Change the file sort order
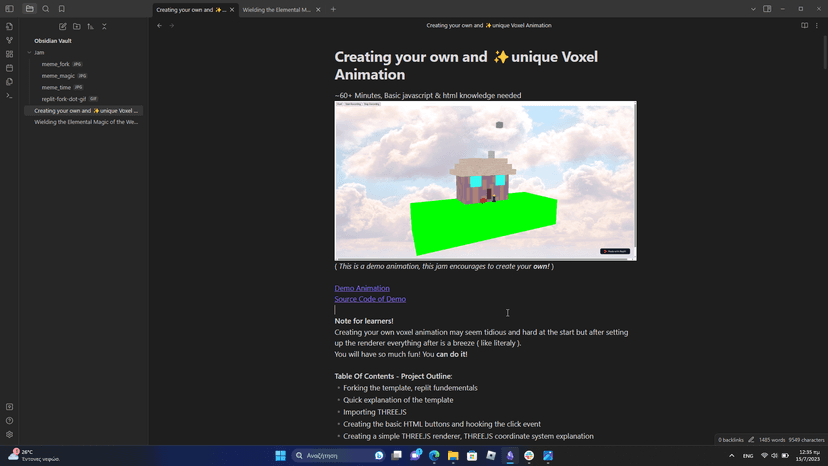Image resolution: width=828 pixels, height=466 pixels. click(90, 26)
